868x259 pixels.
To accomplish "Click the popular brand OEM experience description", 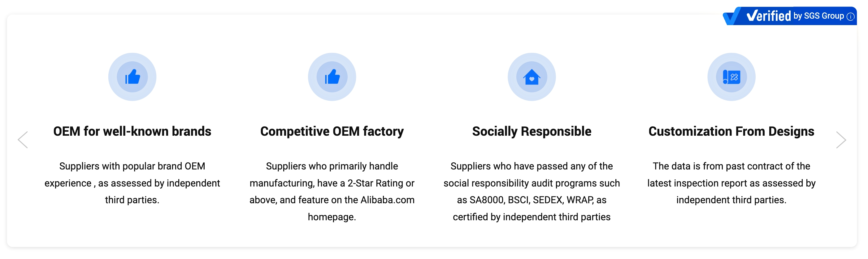I will coord(132,183).
